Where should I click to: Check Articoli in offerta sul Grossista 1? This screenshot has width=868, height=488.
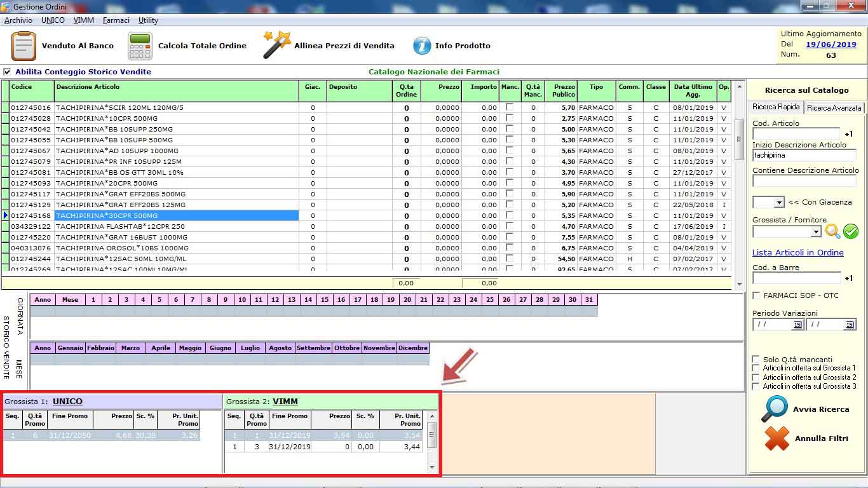tap(756, 368)
